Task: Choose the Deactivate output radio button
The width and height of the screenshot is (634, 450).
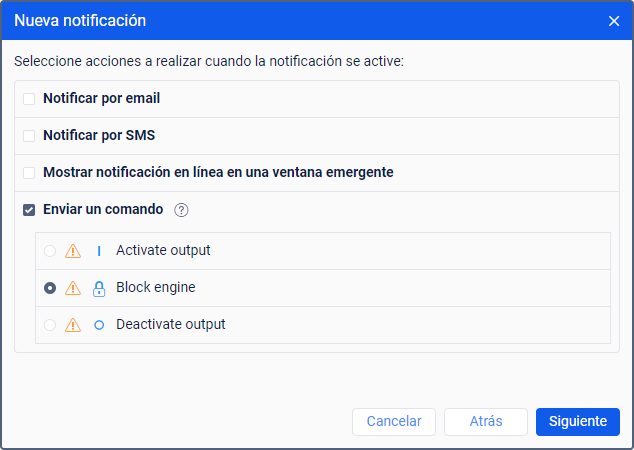Action: click(50, 325)
